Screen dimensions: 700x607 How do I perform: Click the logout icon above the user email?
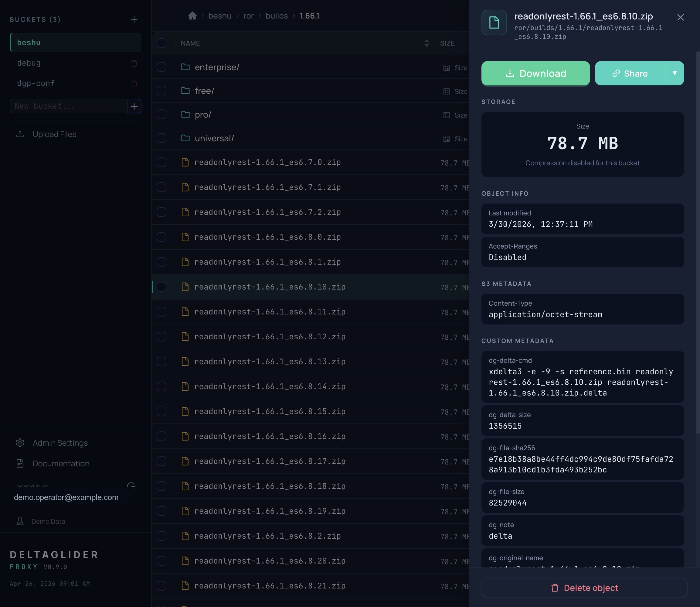click(x=131, y=486)
